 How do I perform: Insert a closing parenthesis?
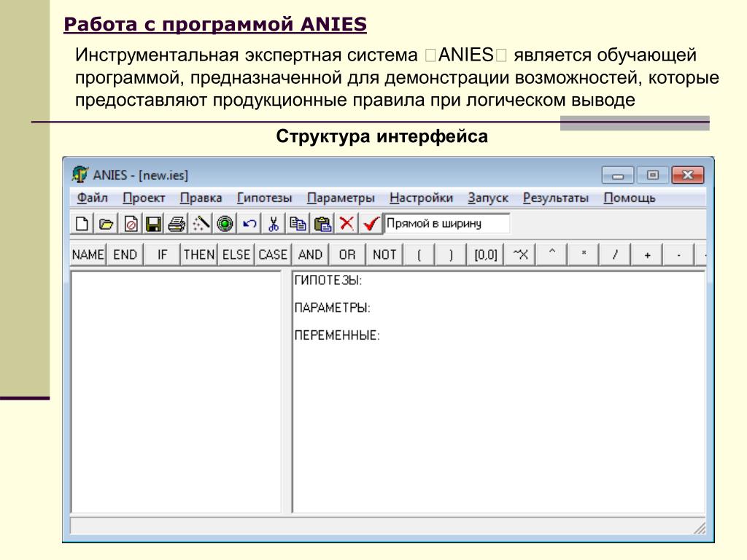coord(451,254)
